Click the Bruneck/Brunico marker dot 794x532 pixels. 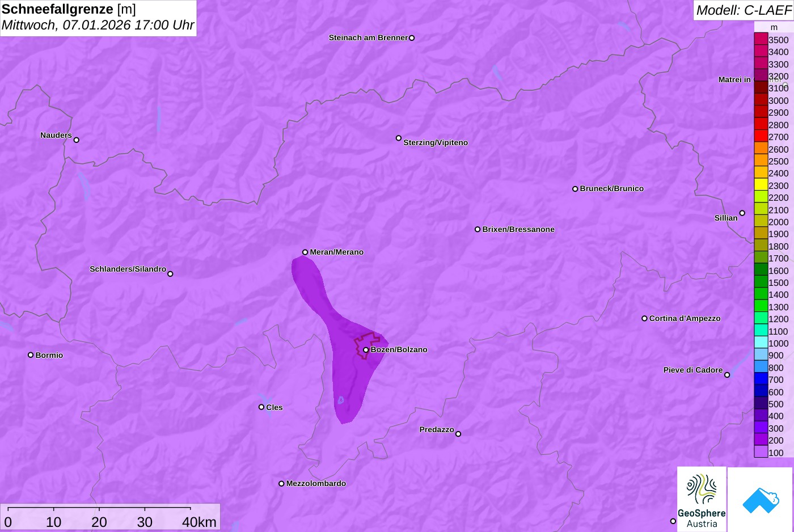coord(575,189)
